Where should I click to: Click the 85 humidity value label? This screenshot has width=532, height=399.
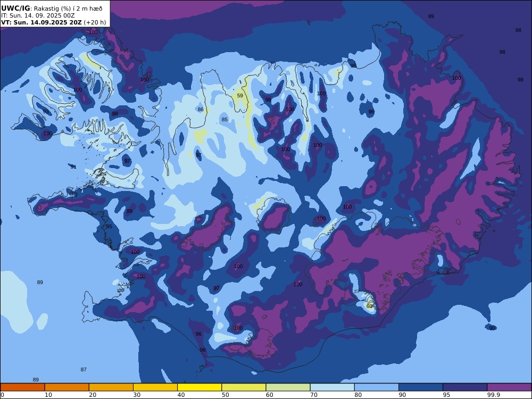pyautogui.click(x=225, y=119)
